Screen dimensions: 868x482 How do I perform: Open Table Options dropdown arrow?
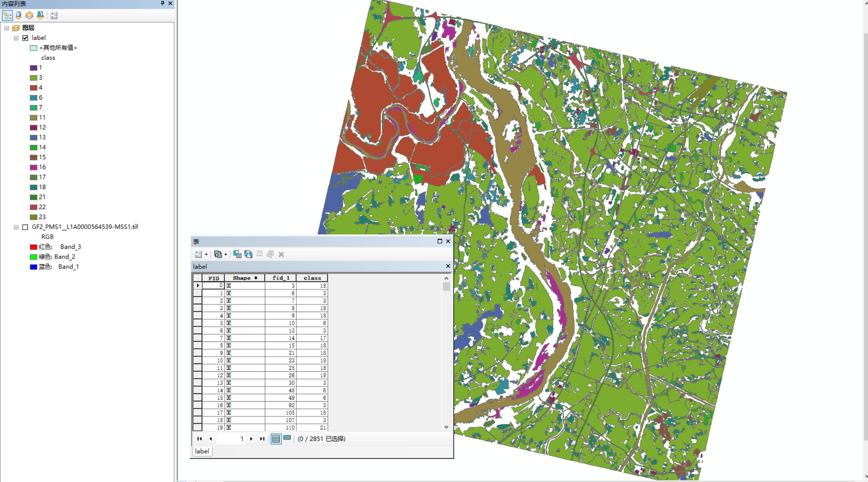[x=206, y=254]
